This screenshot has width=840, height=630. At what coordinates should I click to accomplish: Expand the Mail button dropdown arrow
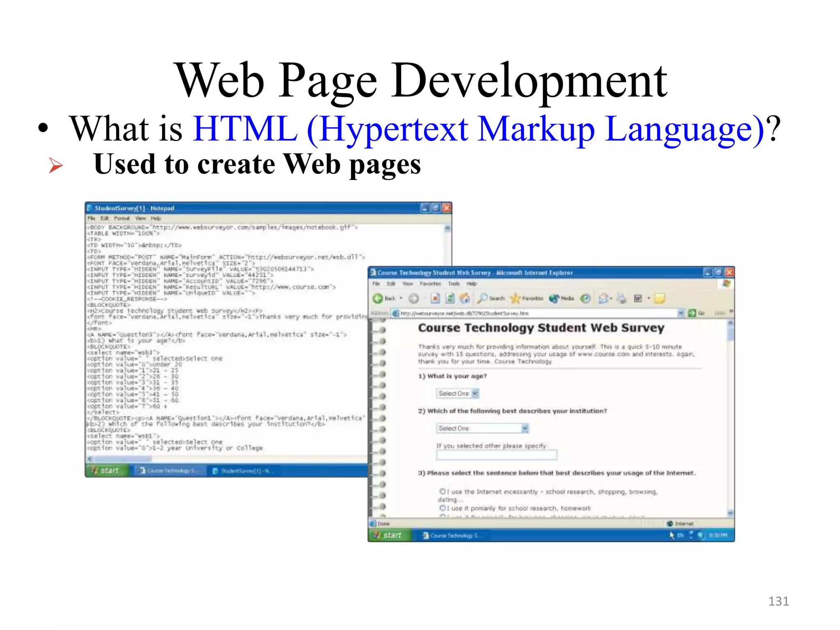coord(611,298)
